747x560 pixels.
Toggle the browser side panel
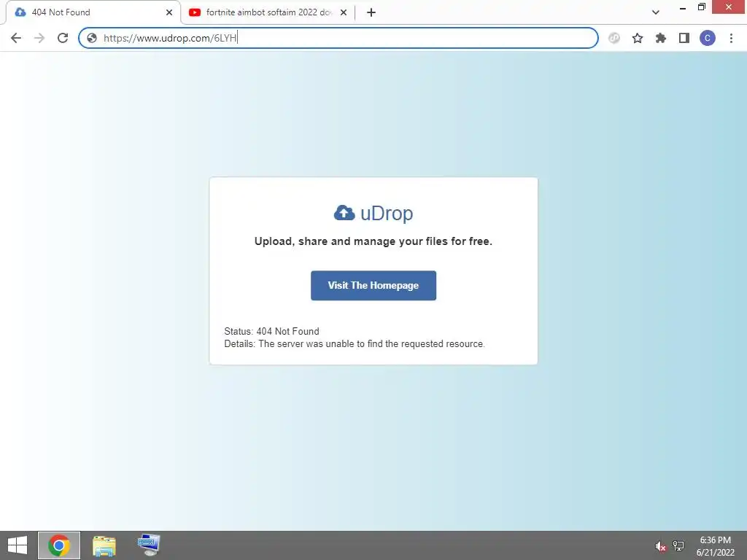pos(684,38)
